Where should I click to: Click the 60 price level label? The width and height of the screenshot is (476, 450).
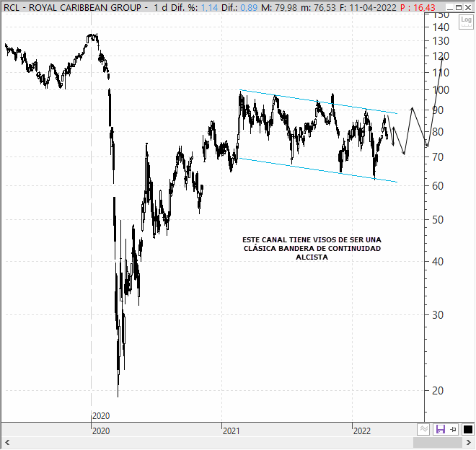pos(438,186)
